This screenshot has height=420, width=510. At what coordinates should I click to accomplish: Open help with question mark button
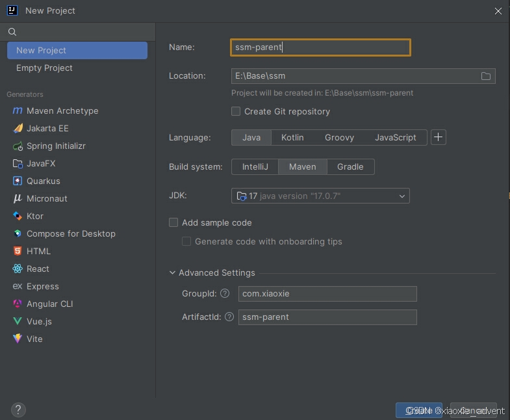pyautogui.click(x=18, y=410)
